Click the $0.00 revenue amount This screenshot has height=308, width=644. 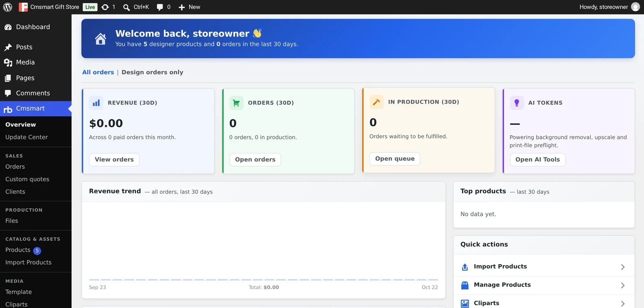(x=106, y=124)
